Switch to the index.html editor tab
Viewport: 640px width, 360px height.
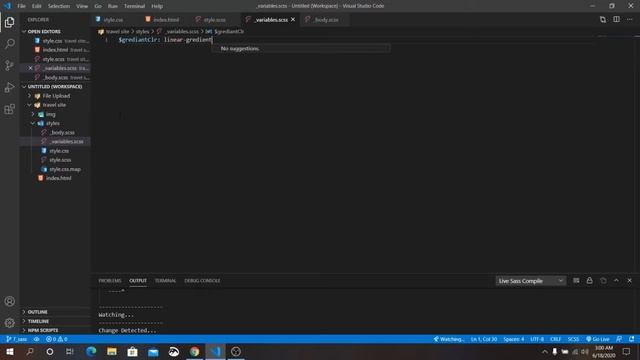point(166,20)
